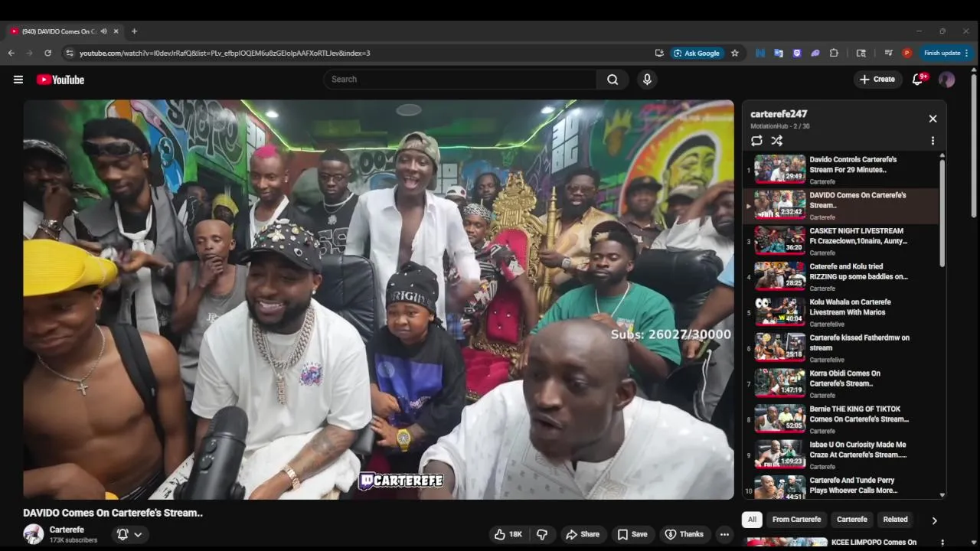Open the media controls toolbar icon
Image resolution: width=980 pixels, height=551 pixels.
(888, 53)
